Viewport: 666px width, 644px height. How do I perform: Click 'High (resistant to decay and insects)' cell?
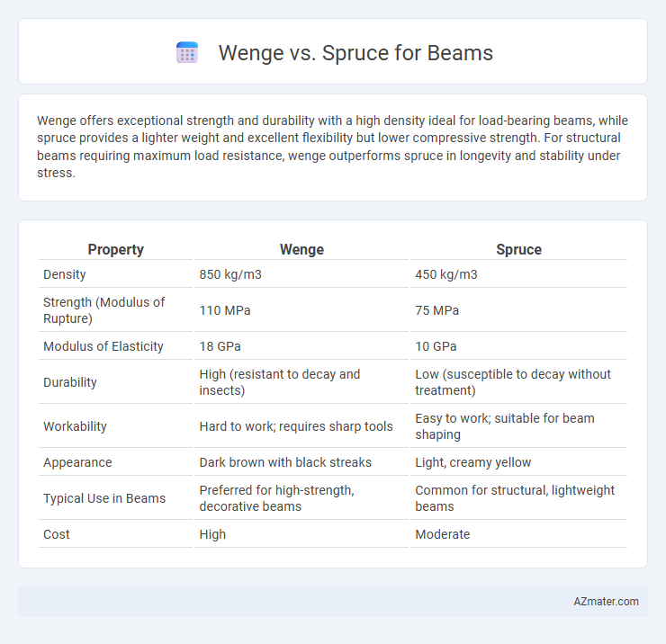(280, 382)
